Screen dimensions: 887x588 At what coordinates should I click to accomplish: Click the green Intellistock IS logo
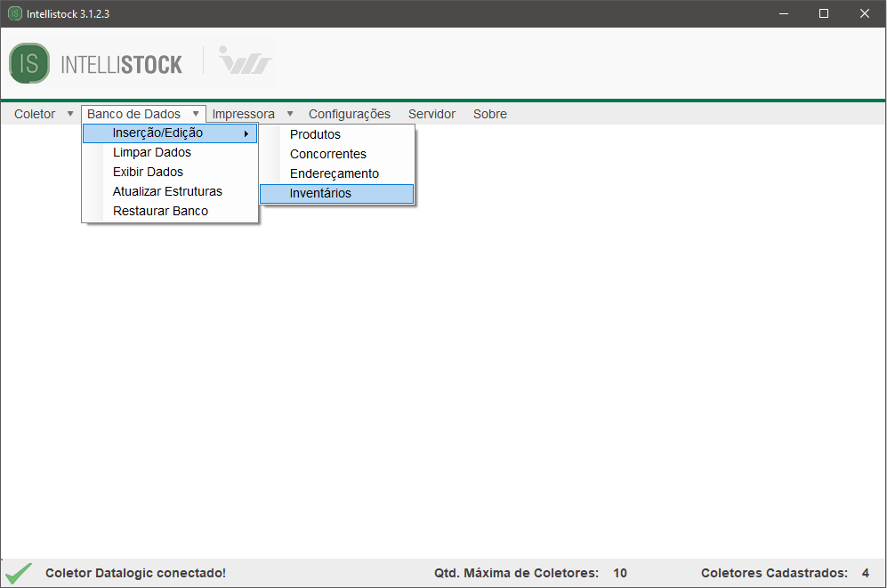click(x=29, y=63)
